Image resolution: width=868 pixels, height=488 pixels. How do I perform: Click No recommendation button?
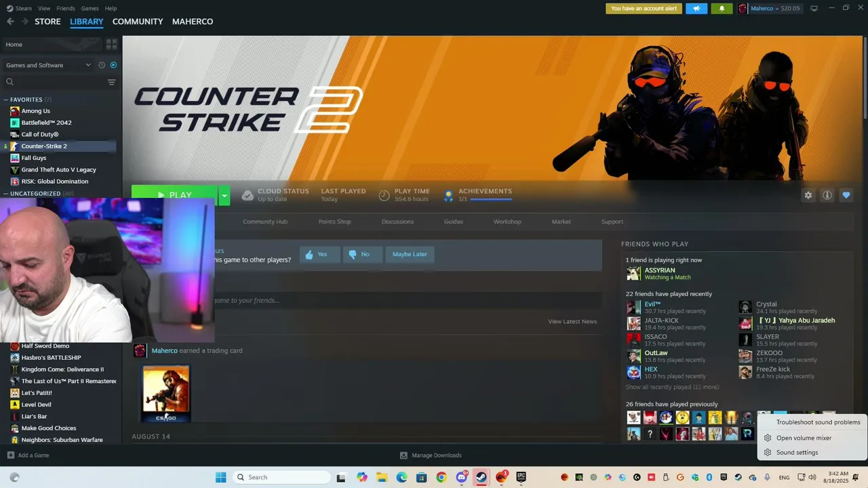pyautogui.click(x=363, y=254)
